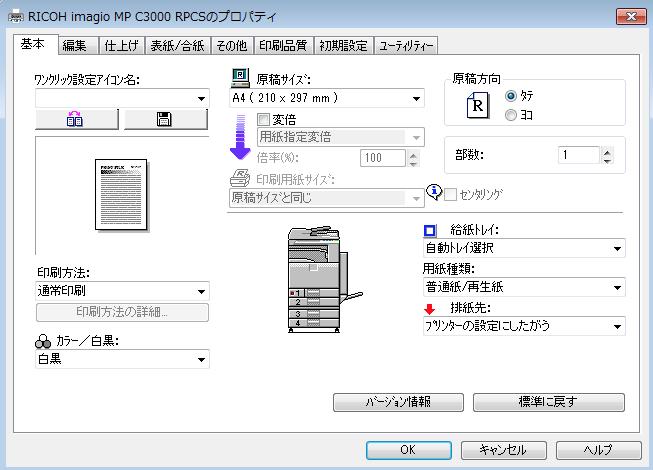Open the 用紙種類 普通紙/再生紙 dropdown
Image resolution: width=653 pixels, height=470 pixels.
click(524, 287)
